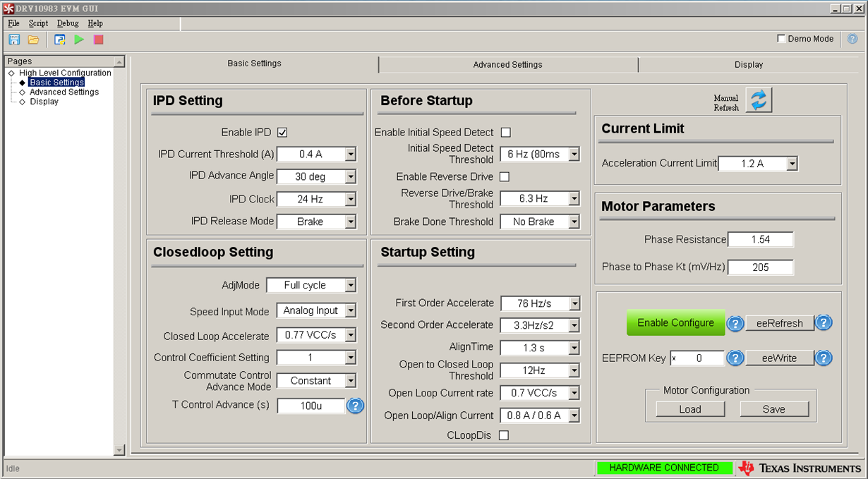This screenshot has height=479, width=868.
Task: Open the Script menu
Action: pyautogui.click(x=39, y=23)
